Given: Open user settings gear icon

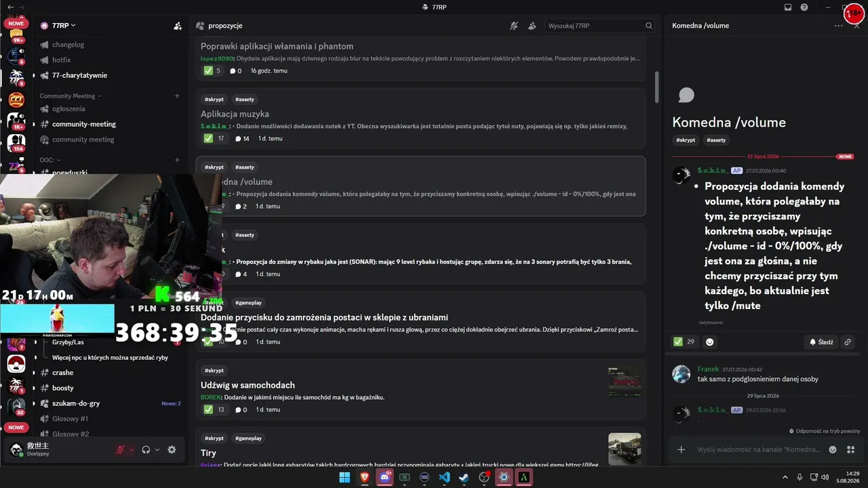Looking at the screenshot, I should coord(172,449).
